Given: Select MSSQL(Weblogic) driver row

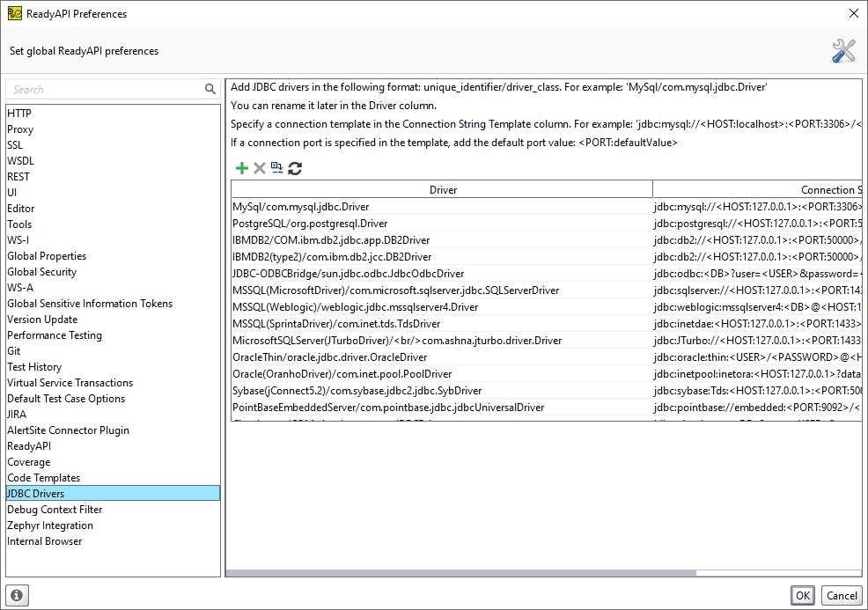Looking at the screenshot, I should 442,307.
